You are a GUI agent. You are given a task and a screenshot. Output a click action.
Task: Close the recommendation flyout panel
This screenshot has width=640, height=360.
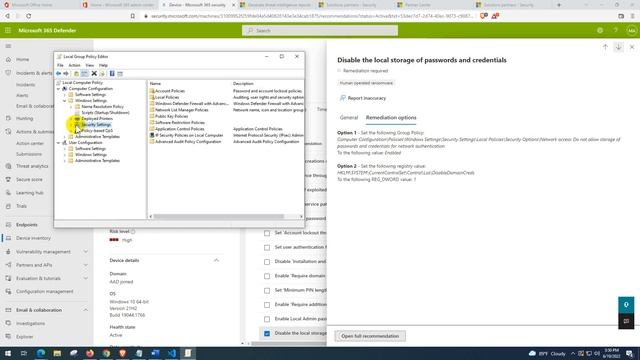point(632,47)
